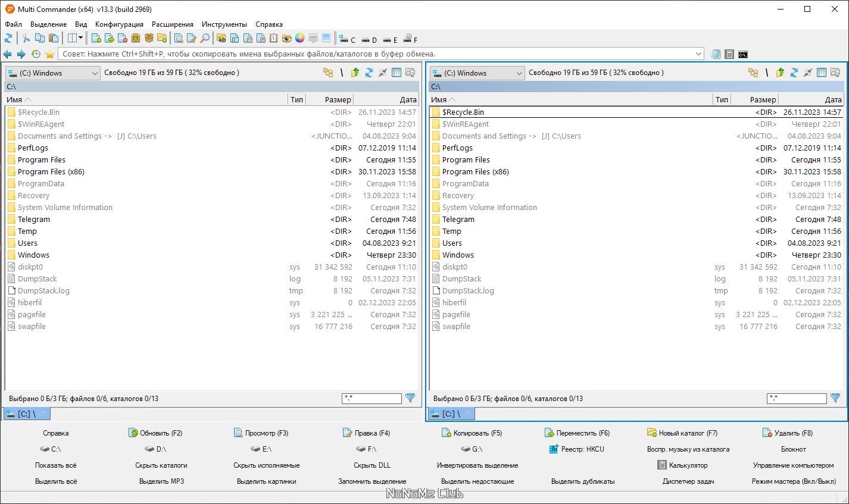Screen dimensions: 849x504
Task: Open the Инструменты menu
Action: point(224,24)
